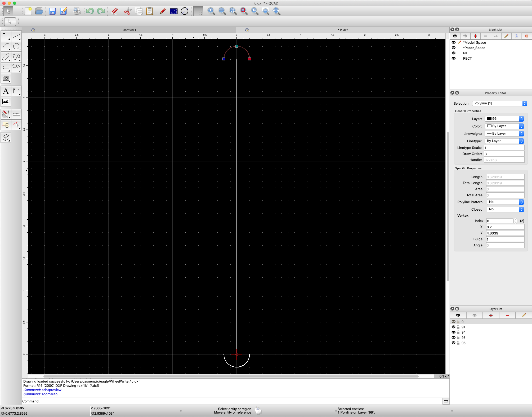
Task: Cut selection with scissors icon
Action: point(128,11)
